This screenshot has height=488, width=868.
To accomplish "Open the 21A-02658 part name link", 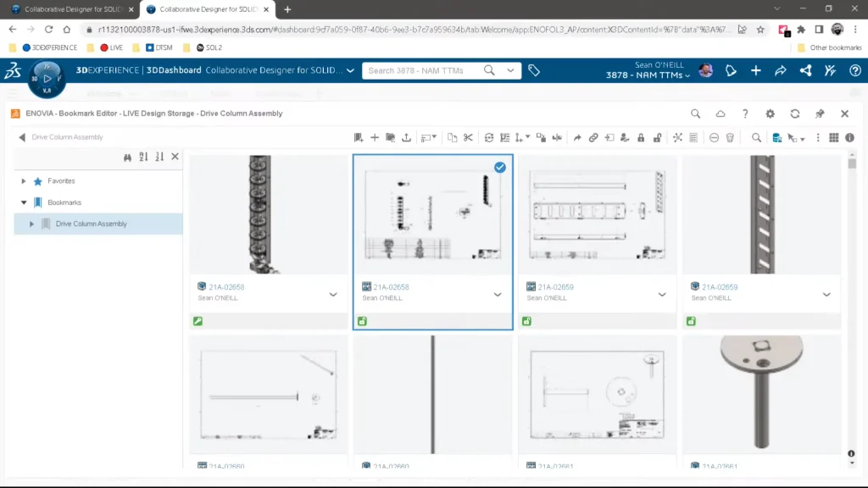I will [x=226, y=287].
